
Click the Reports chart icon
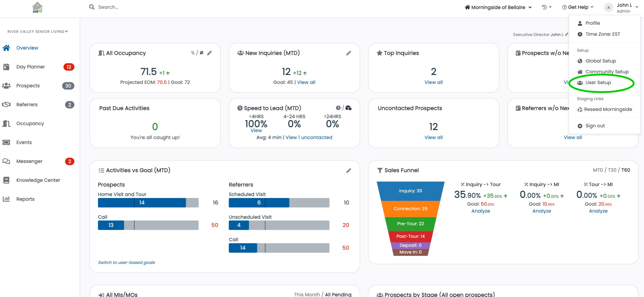click(6, 199)
